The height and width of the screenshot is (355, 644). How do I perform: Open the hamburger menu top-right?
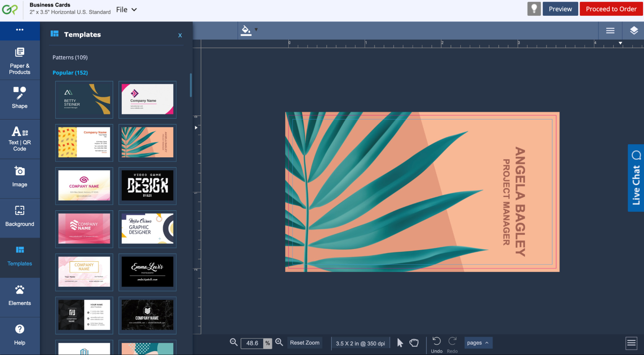(x=610, y=30)
